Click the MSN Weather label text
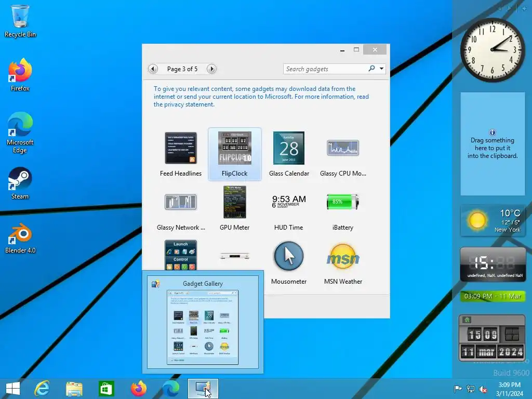Screen dimensions: 532x399 coord(343,281)
